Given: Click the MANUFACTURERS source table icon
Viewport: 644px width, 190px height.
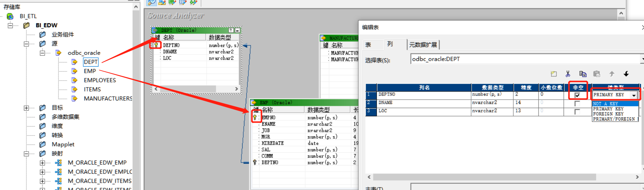Looking at the screenshot, I should (x=74, y=98).
